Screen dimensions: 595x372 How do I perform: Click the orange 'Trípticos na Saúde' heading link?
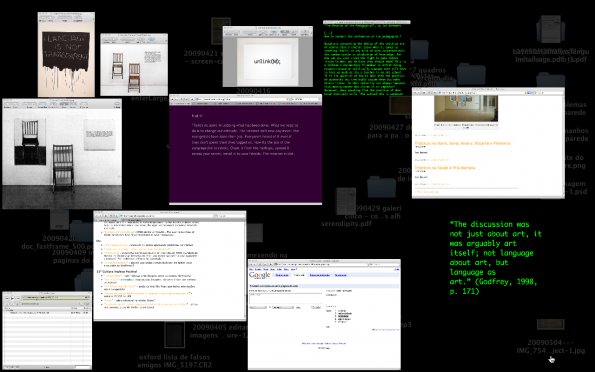pos(445,167)
